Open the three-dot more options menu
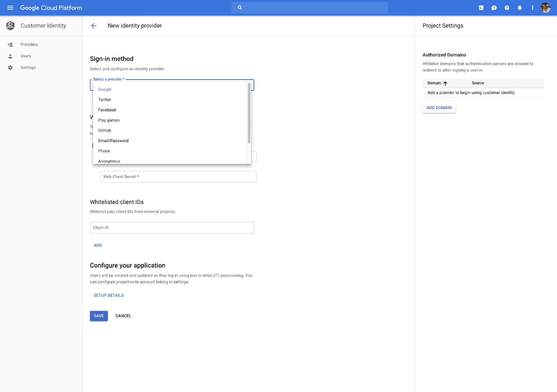Image resolution: width=557 pixels, height=392 pixels. point(532,8)
